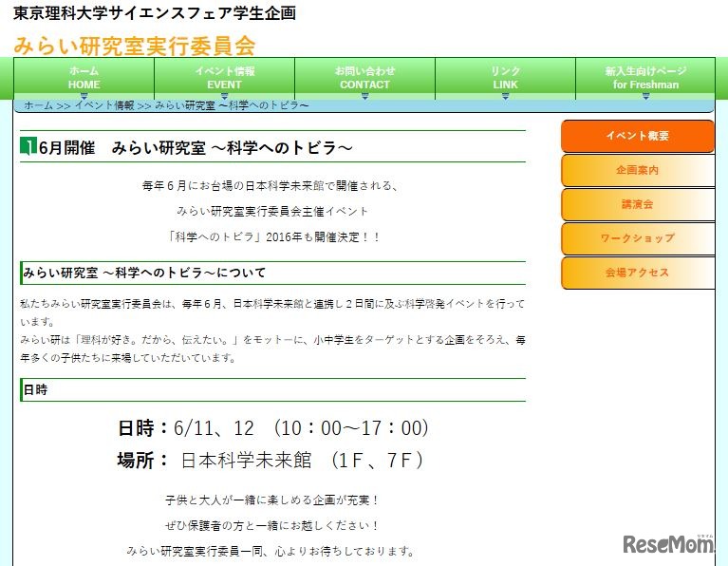Open the 会場アクセス sidebar button
Screen dimensions: 728x566
point(638,273)
